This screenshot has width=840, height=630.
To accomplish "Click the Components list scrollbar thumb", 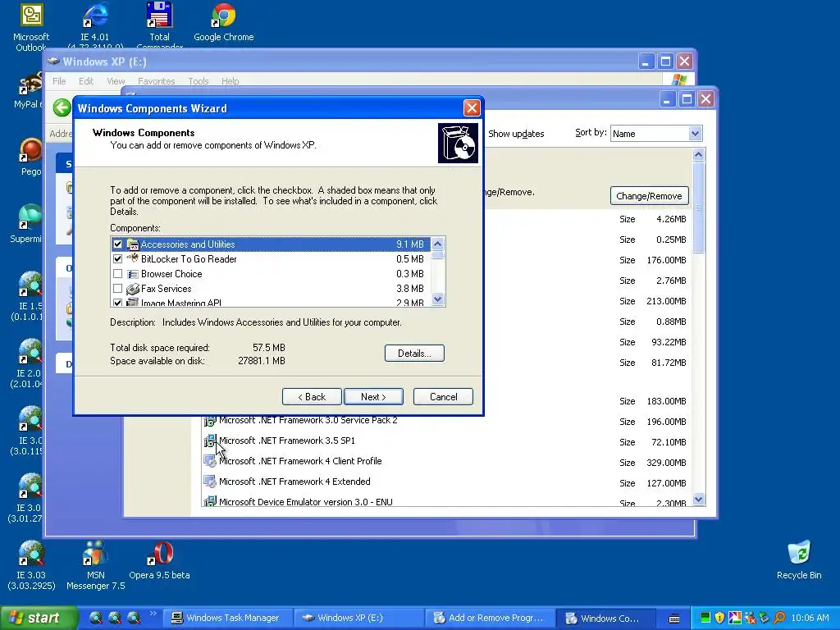I will [438, 255].
